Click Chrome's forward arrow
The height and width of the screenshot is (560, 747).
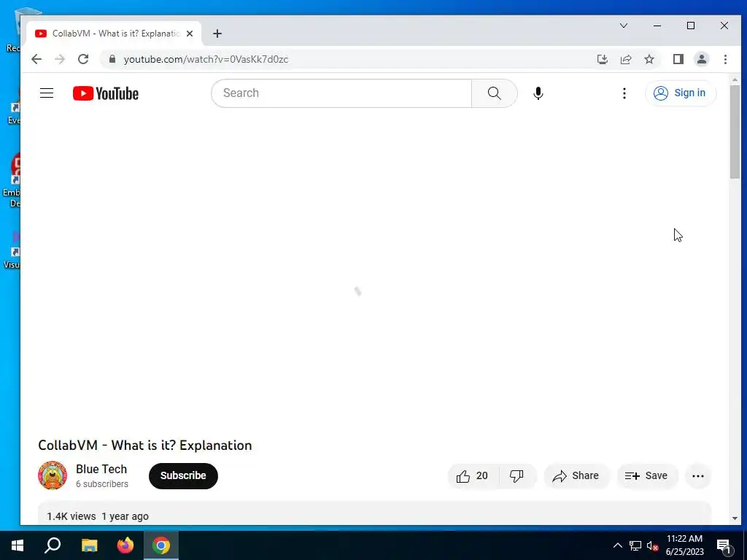(60, 59)
